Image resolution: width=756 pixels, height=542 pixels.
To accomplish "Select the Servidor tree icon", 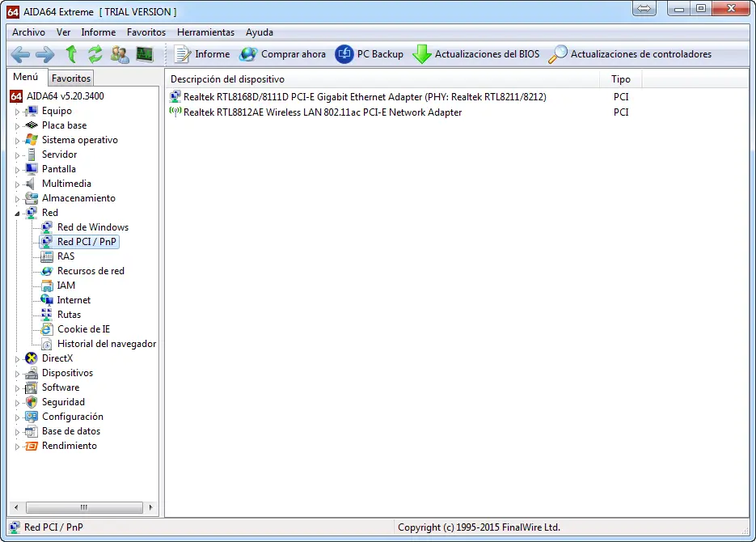I will click(x=32, y=155).
